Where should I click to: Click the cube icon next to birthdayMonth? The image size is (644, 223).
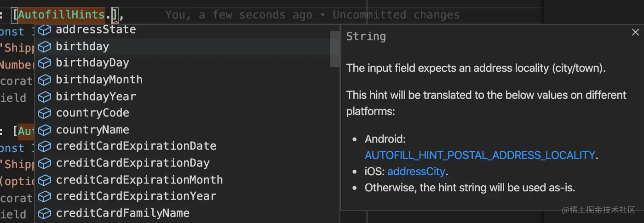44,80
